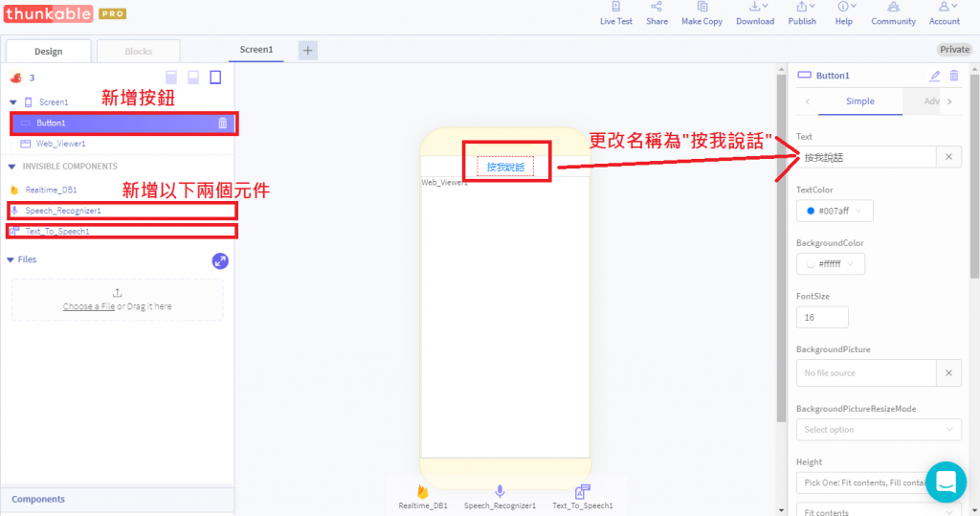Click the white BackgroundColor swatch
This screenshot has width=980, height=516.
click(x=811, y=264)
